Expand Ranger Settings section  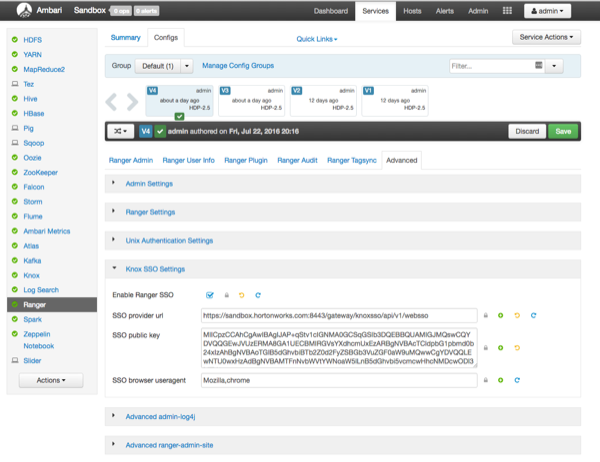150,212
